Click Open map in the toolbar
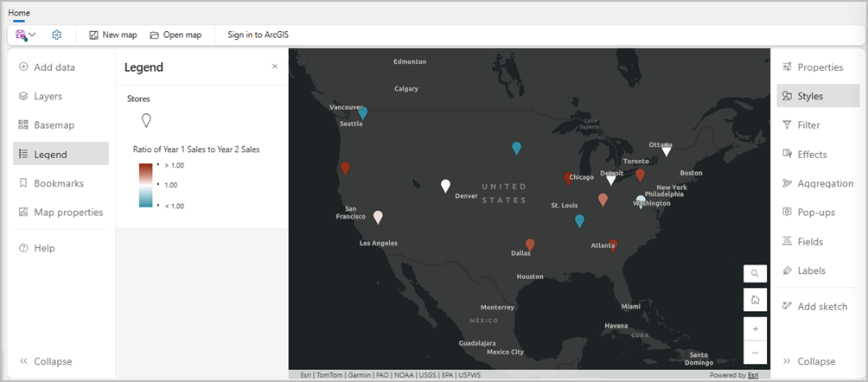Image resolution: width=868 pixels, height=382 pixels. [x=176, y=35]
